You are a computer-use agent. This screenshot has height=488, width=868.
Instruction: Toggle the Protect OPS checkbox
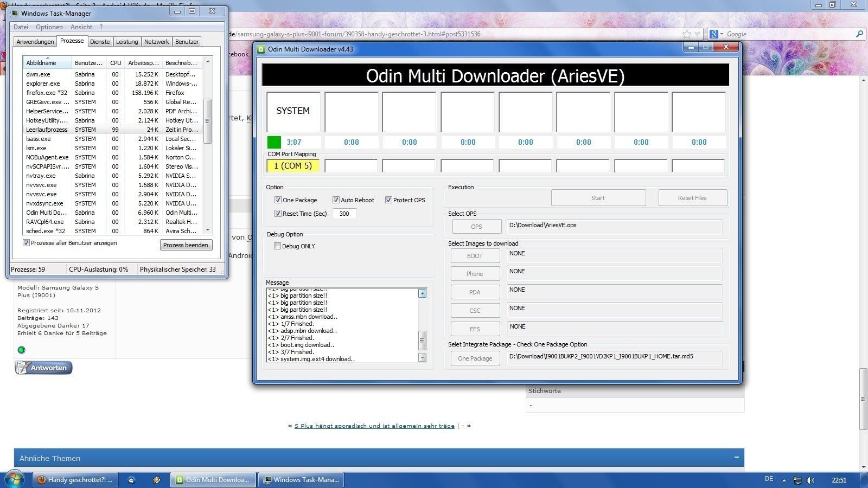(388, 200)
